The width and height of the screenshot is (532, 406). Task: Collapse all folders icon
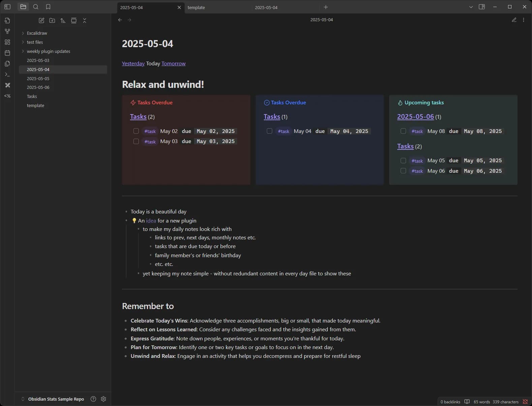tap(85, 21)
